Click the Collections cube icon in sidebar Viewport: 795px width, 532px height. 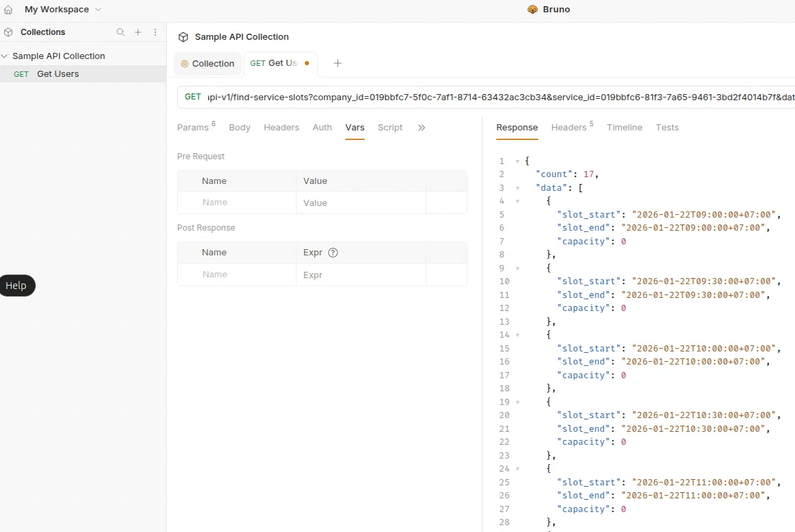pos(9,32)
